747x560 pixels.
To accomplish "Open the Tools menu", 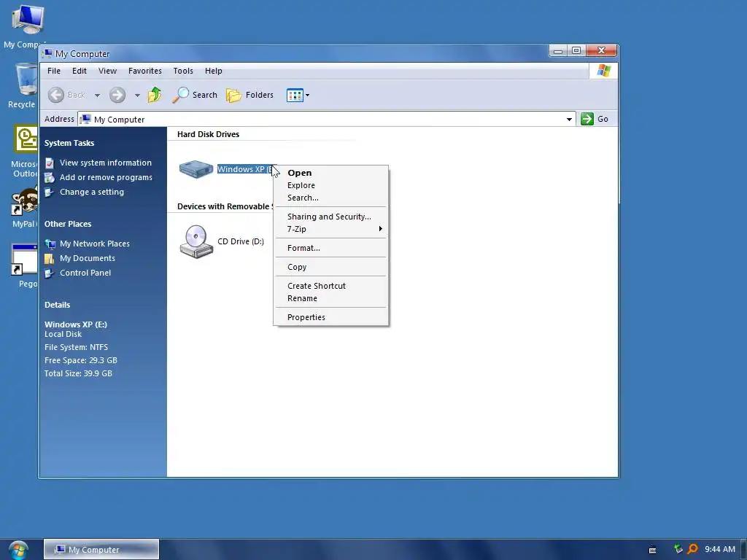I will pos(183,71).
